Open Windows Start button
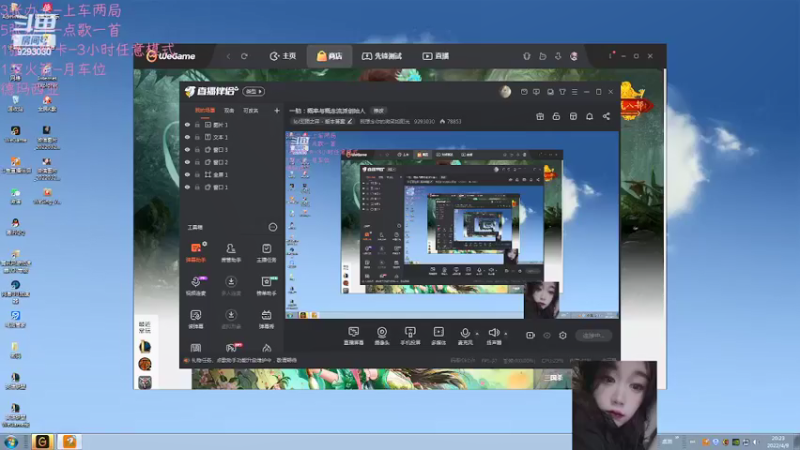The width and height of the screenshot is (800, 450). click(x=11, y=442)
